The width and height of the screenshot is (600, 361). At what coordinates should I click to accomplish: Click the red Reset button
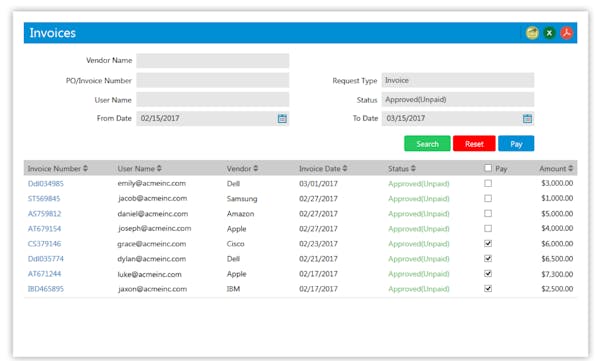pyautogui.click(x=474, y=144)
